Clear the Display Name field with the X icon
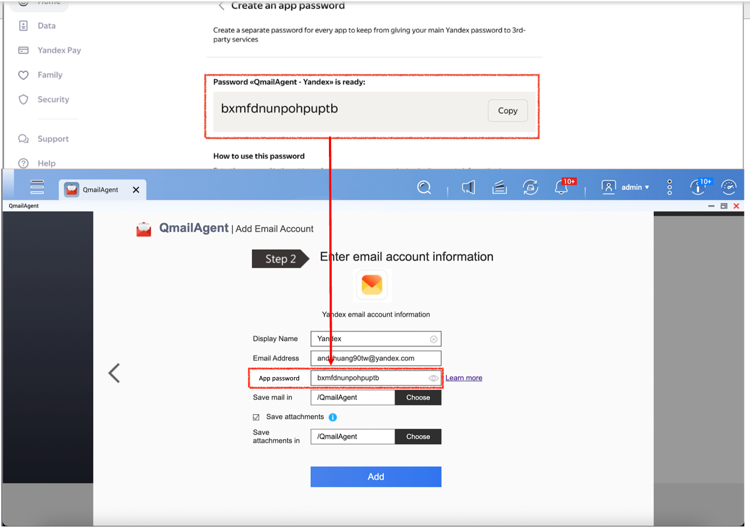The image size is (750, 529). 433,339
